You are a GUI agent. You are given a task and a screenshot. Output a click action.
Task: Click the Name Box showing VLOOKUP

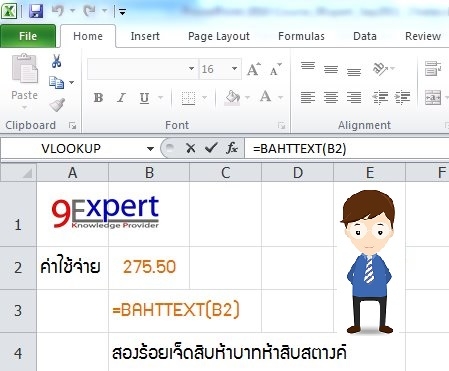[71, 148]
